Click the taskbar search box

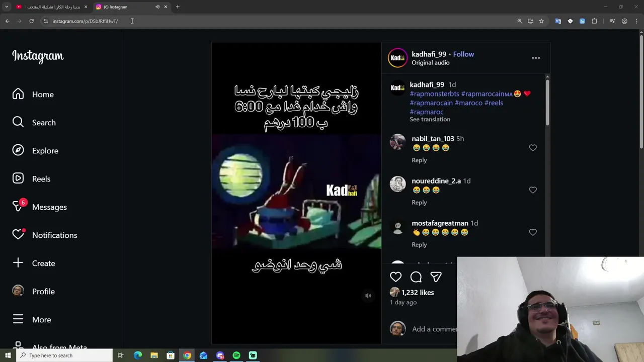64,355
